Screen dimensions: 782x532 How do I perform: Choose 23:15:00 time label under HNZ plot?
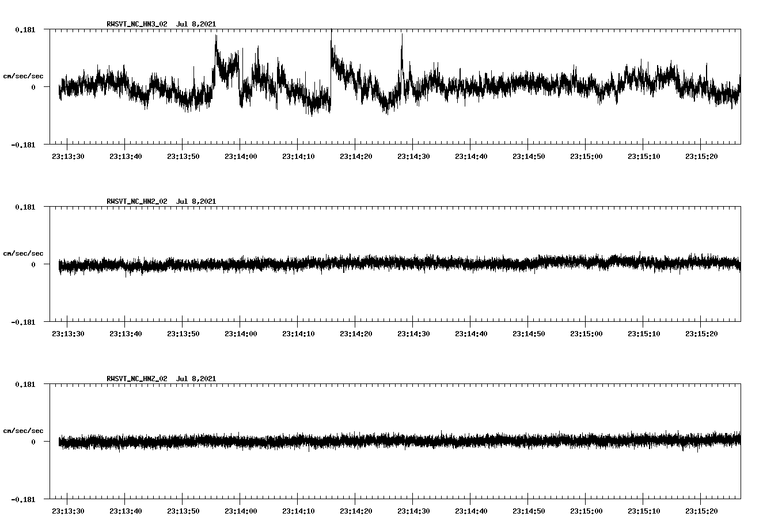(x=586, y=511)
